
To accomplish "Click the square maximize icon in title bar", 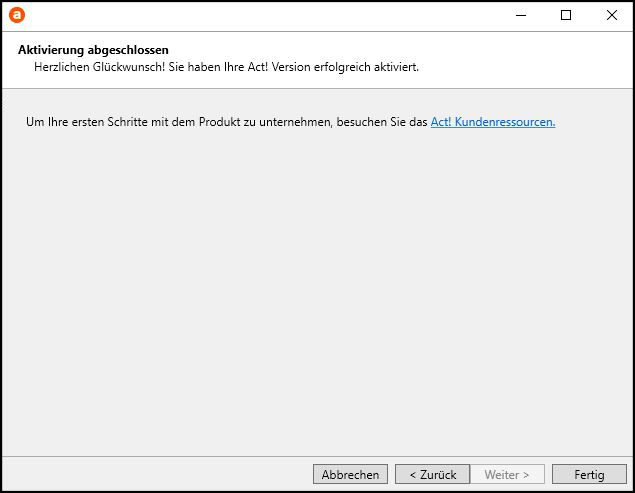I will pyautogui.click(x=566, y=15).
